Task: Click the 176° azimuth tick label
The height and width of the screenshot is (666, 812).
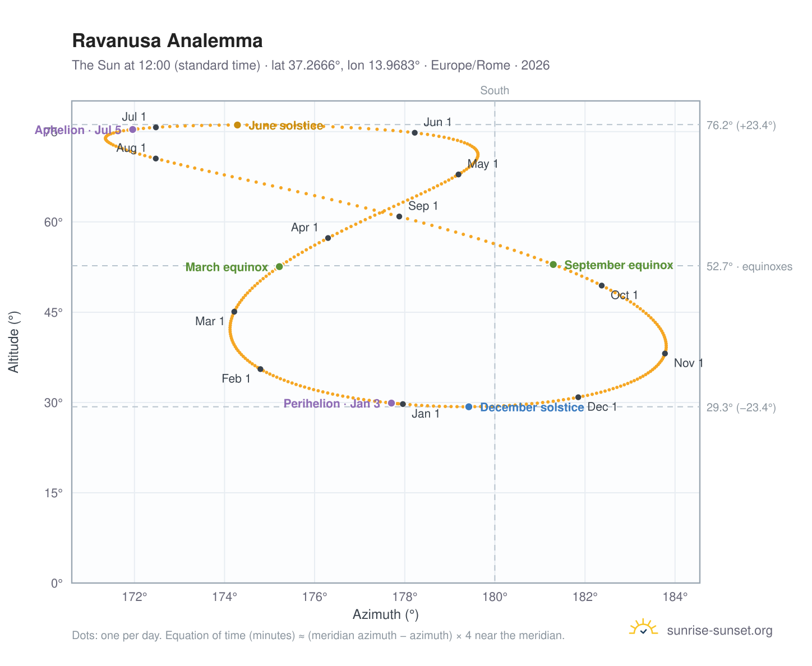Action: (x=315, y=596)
